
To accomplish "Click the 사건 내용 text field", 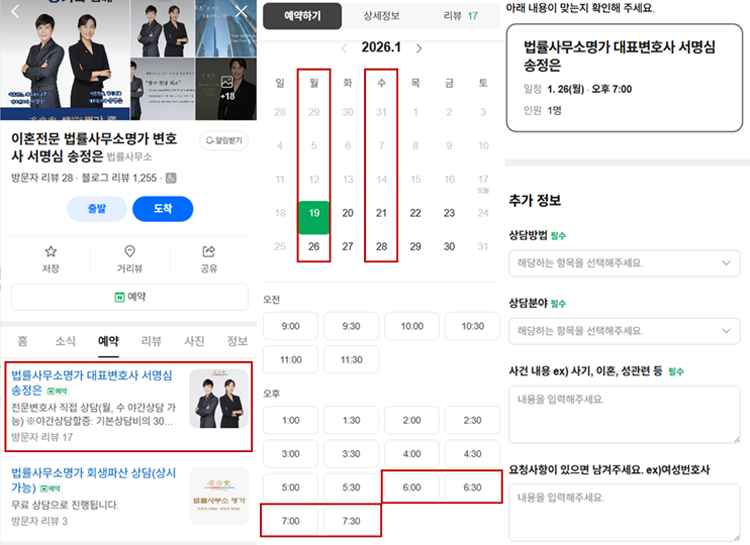I will pos(624,414).
